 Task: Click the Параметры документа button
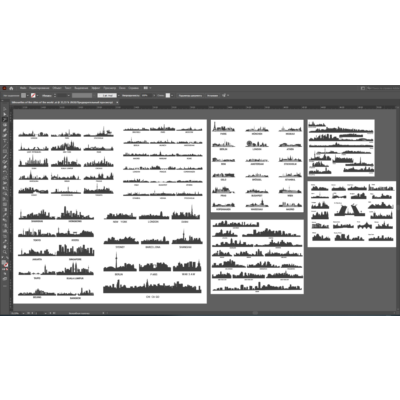click(190, 95)
